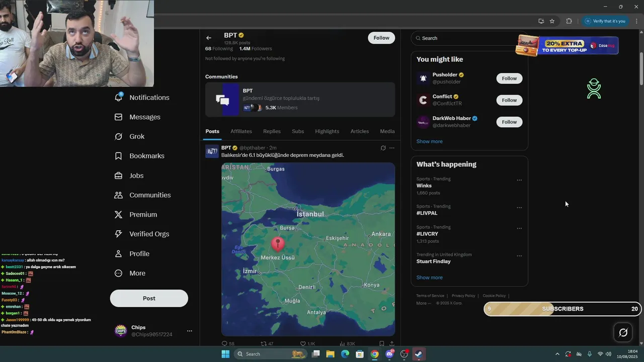The height and width of the screenshot is (362, 644).
Task: Click the Verify that it's you profile chip
Action: point(605,21)
